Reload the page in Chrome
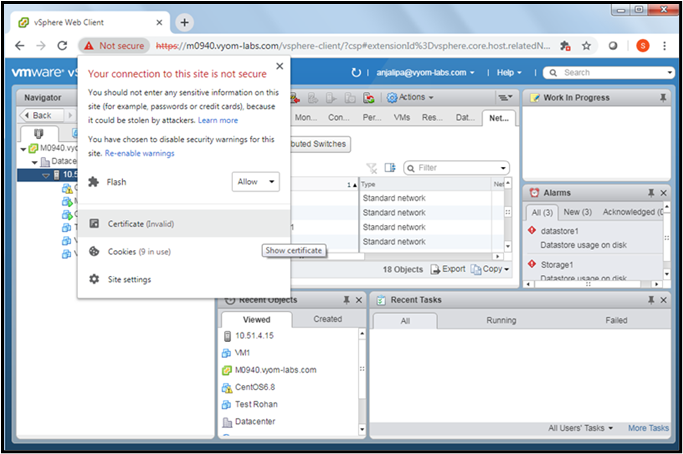Screen dimensions: 683x454 click(63, 46)
